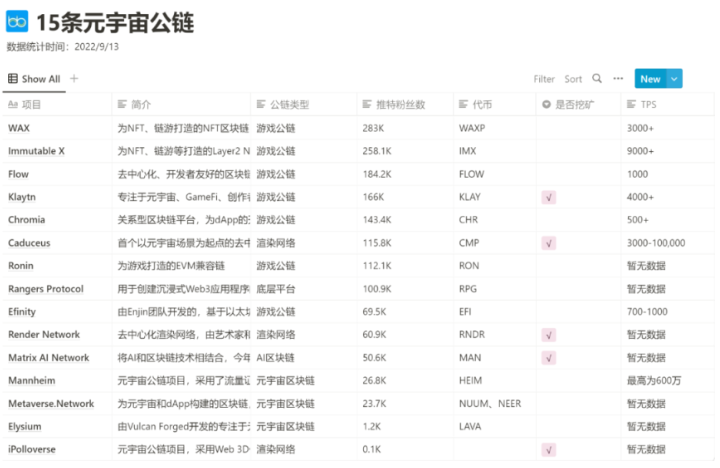Select the Ronin description 为游戏打造的EVM兼容链
The width and height of the screenshot is (720, 468).
(x=181, y=266)
